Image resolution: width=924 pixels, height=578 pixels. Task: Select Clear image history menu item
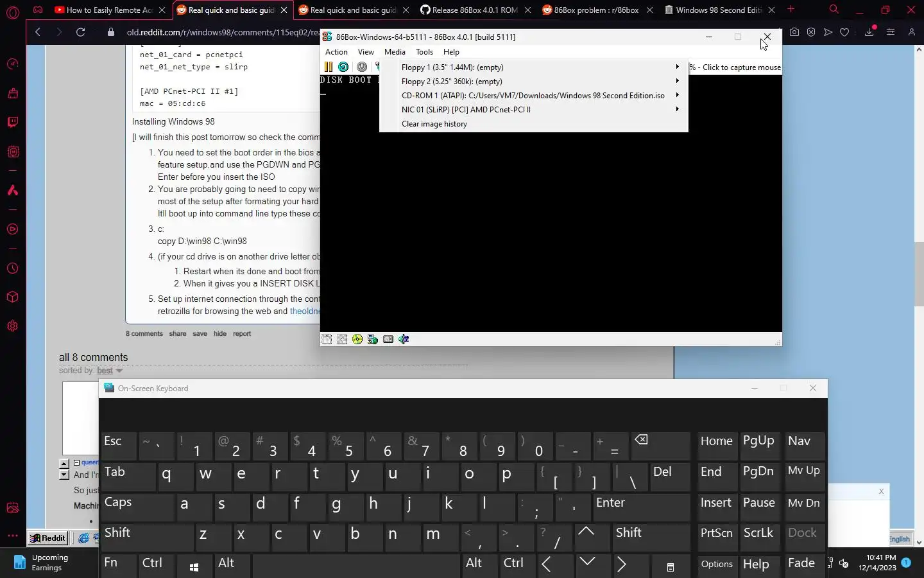point(534,124)
